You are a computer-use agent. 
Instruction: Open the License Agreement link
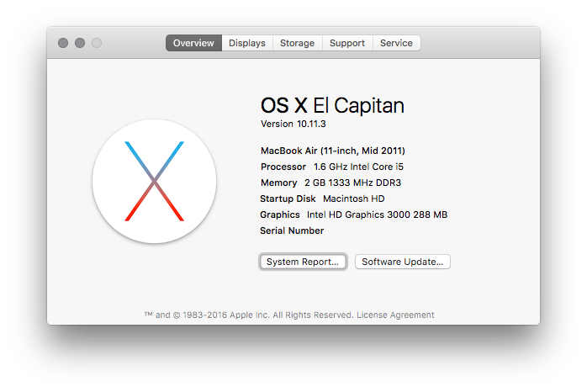coord(395,315)
